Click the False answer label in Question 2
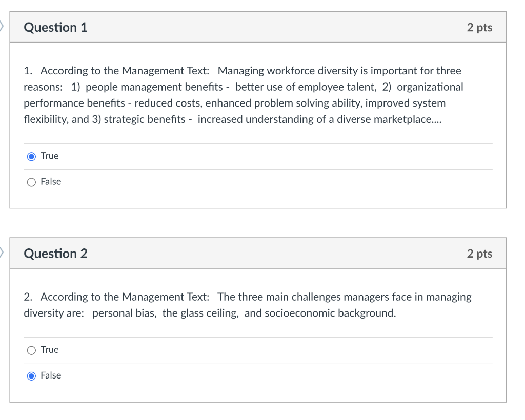Screen dimensions: 525x420 click(x=52, y=375)
